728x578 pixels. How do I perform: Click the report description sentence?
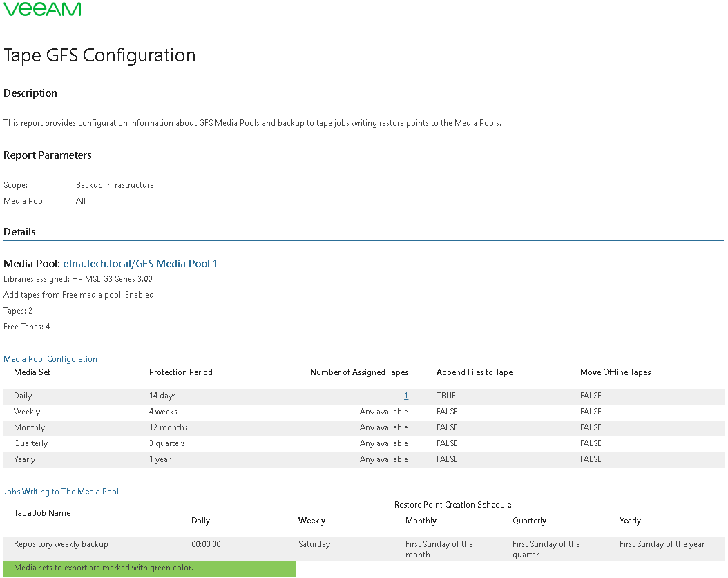(x=252, y=123)
